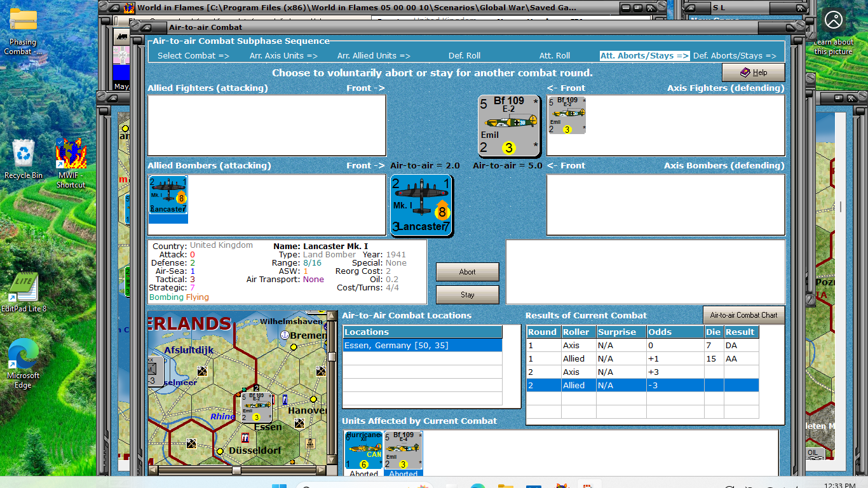Open the Help button
The width and height of the screenshot is (868, 488).
753,72
